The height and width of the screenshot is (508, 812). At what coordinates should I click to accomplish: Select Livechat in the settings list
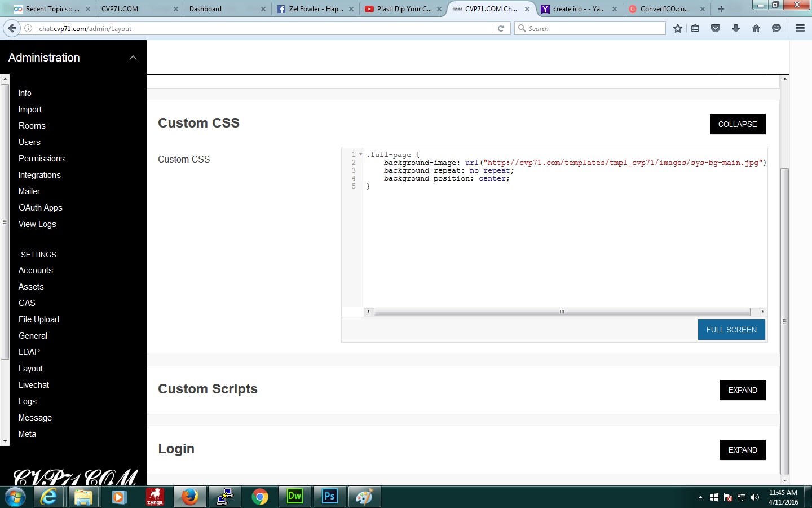(x=34, y=385)
